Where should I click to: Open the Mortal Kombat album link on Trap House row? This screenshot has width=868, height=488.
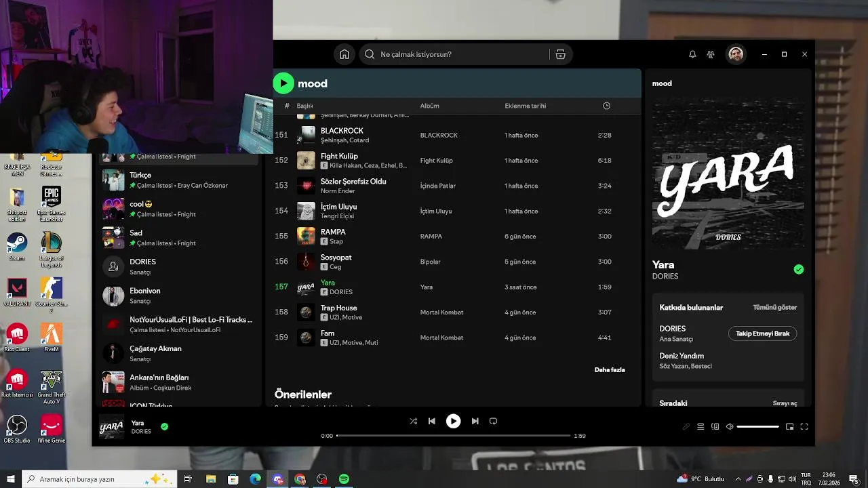pos(441,312)
